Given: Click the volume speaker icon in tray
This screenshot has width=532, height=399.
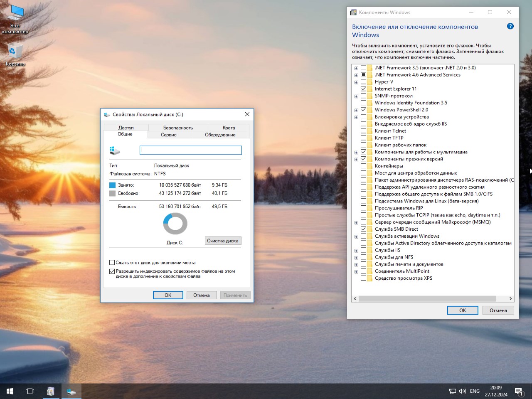Looking at the screenshot, I should 462,391.
